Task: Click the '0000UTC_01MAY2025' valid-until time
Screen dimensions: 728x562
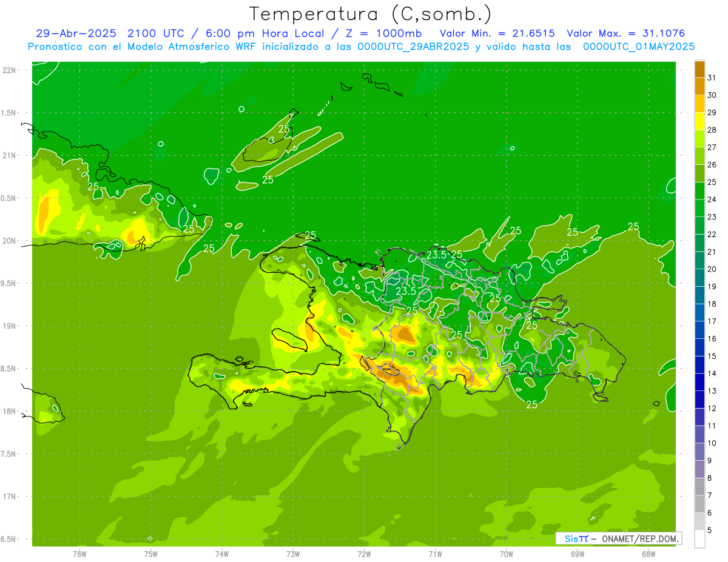Action: [x=639, y=47]
